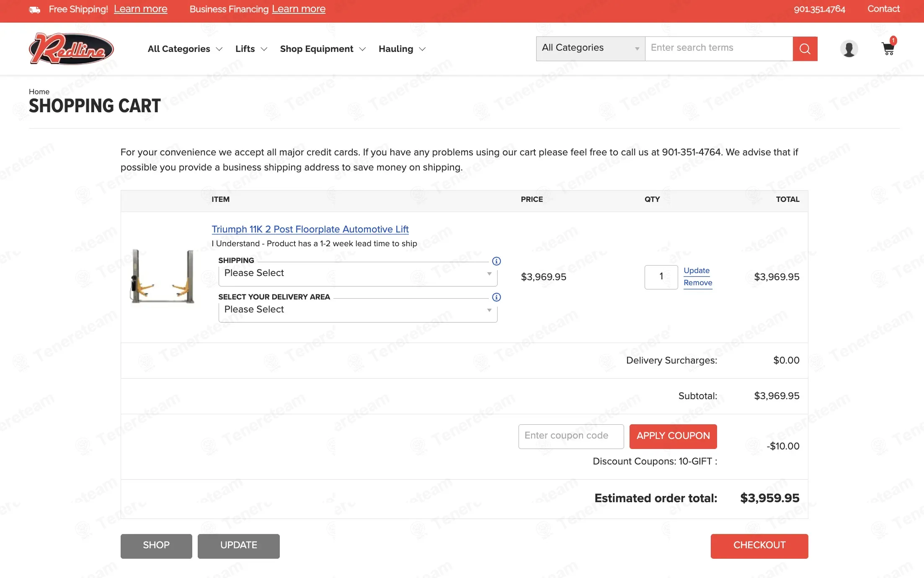Proceed with the Checkout button
This screenshot has height=578, width=924.
(x=759, y=546)
